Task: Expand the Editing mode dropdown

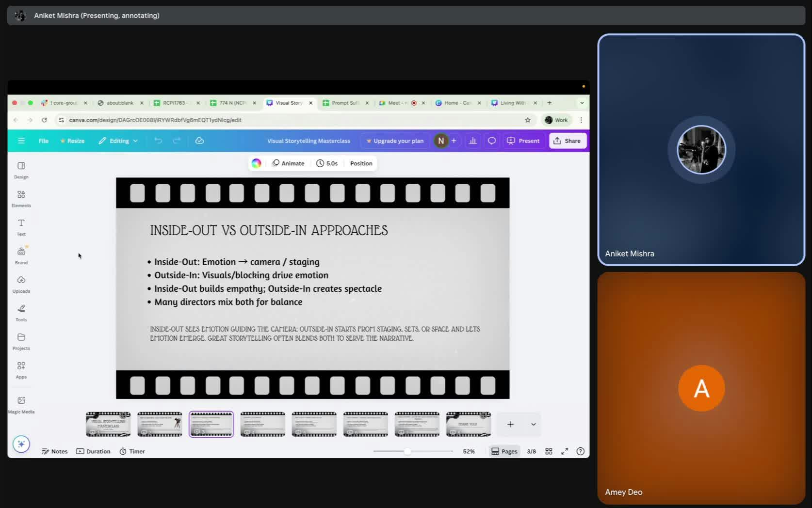Action: [119, 141]
